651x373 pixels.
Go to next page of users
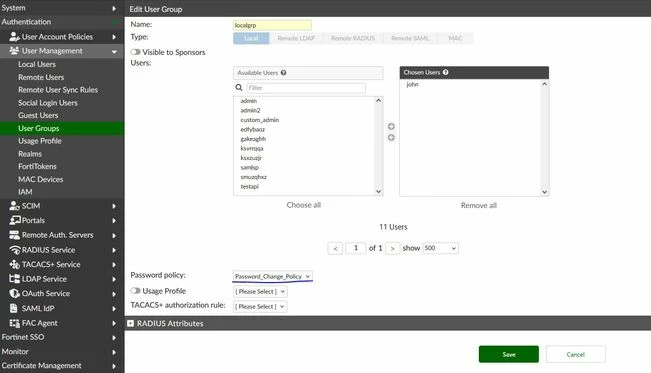tap(392, 248)
